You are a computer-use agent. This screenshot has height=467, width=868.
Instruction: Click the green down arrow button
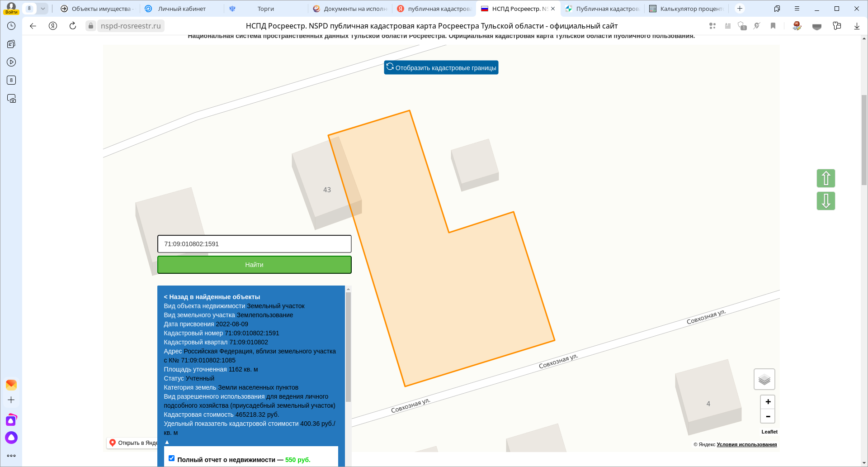pos(826,201)
